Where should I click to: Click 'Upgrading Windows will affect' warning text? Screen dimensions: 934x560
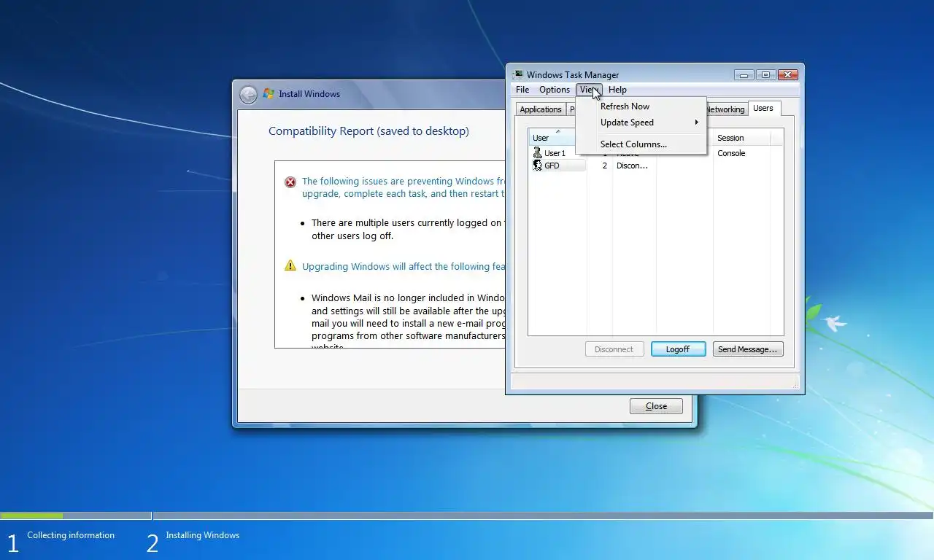tap(404, 266)
